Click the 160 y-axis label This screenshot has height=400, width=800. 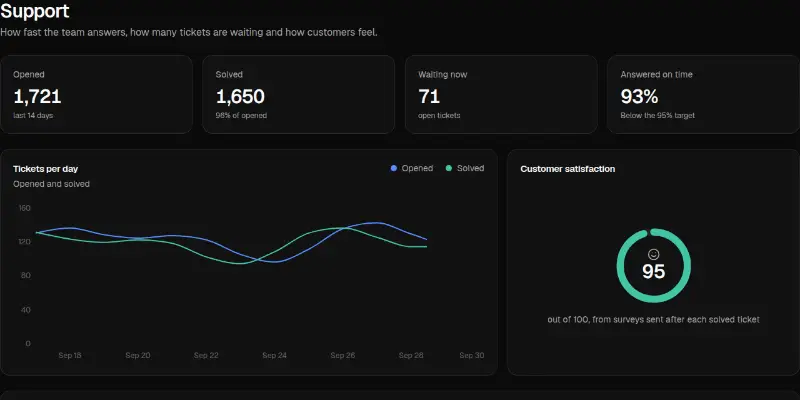pos(24,208)
